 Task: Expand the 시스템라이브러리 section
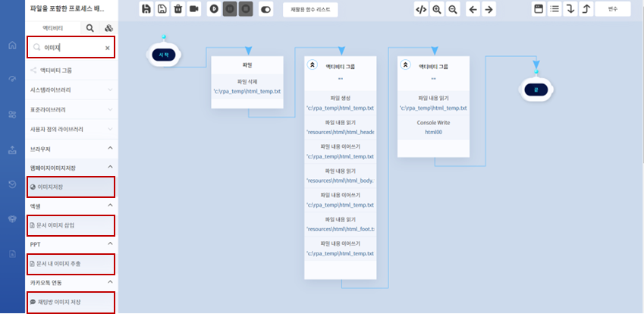coord(71,90)
